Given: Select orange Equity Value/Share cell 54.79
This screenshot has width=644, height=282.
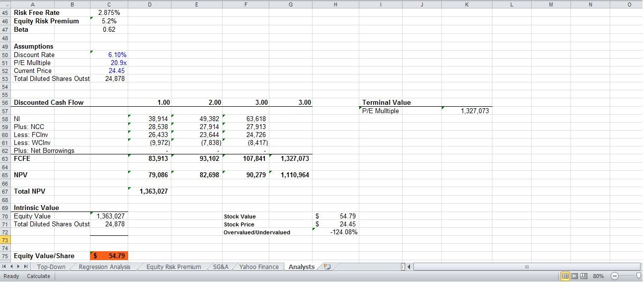Looking at the screenshot, I should click(109, 256).
